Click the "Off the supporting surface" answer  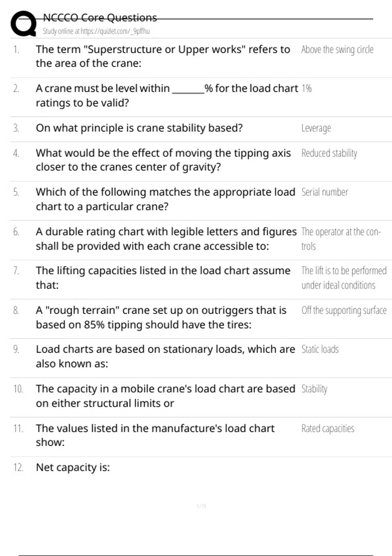[344, 310]
